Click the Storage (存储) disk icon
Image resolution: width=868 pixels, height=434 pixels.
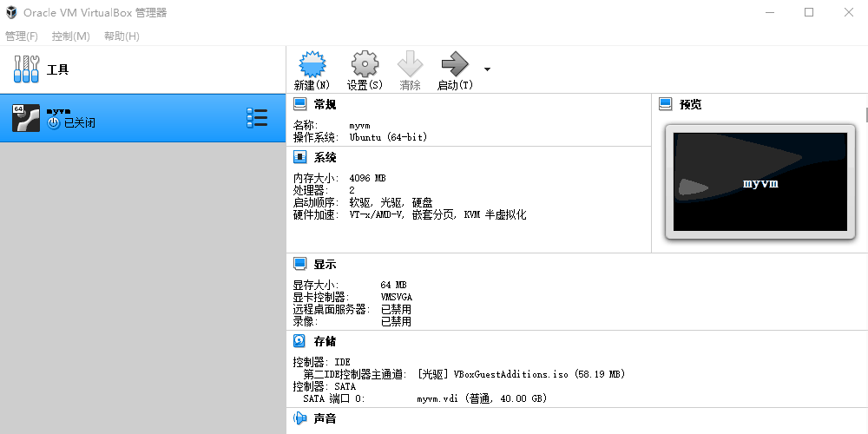click(x=300, y=341)
